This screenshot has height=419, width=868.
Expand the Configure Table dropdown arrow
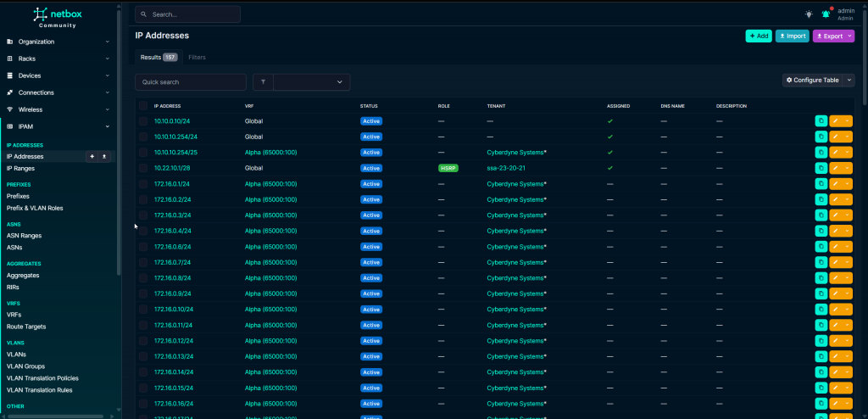(850, 80)
